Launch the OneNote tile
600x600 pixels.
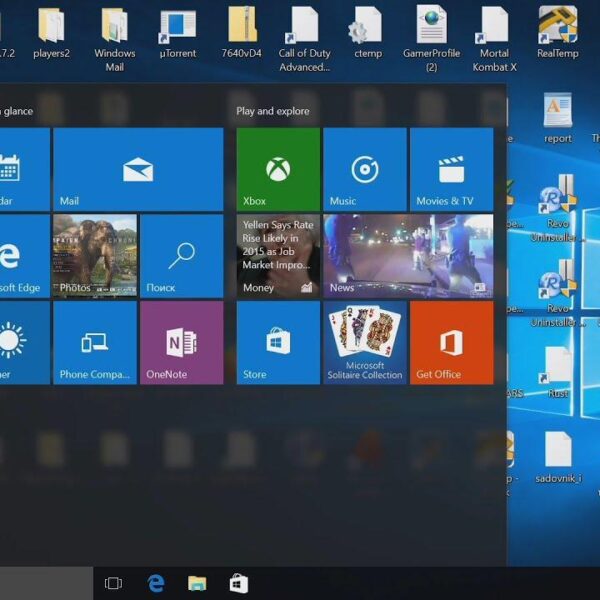182,342
